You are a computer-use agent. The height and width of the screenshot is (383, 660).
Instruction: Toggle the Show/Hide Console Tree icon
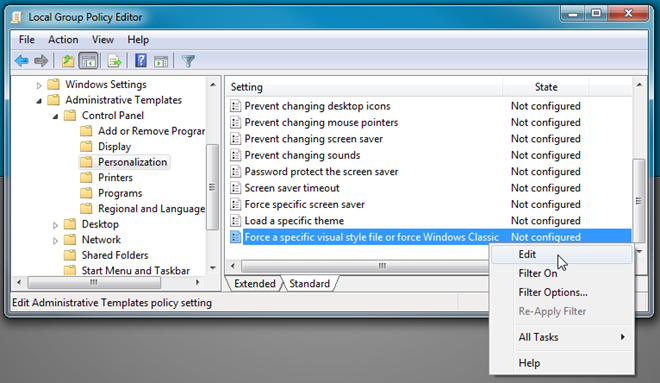tap(88, 61)
